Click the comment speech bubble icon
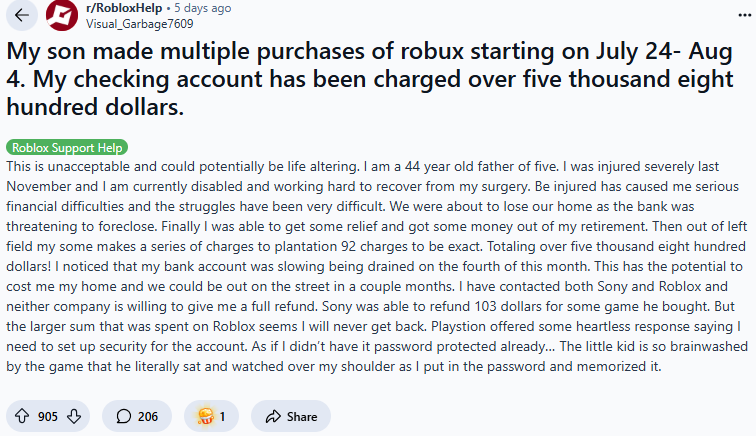756x436 pixels. point(124,415)
